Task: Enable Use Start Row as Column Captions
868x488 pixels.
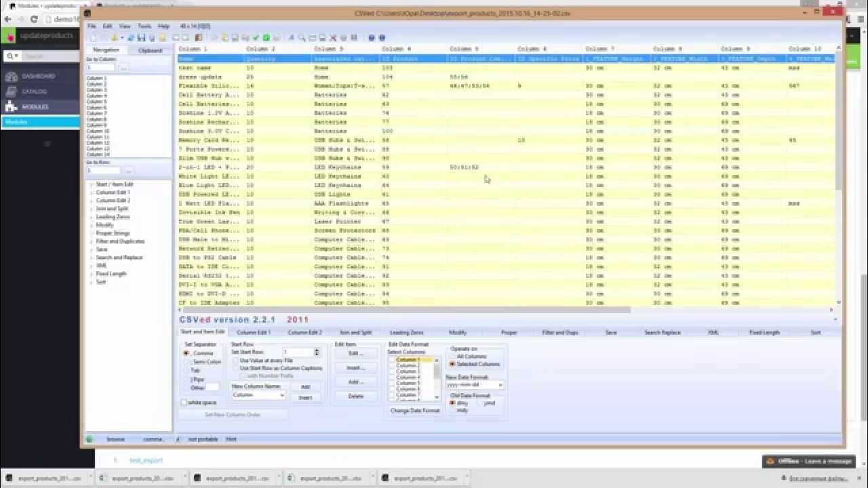Action: point(235,368)
